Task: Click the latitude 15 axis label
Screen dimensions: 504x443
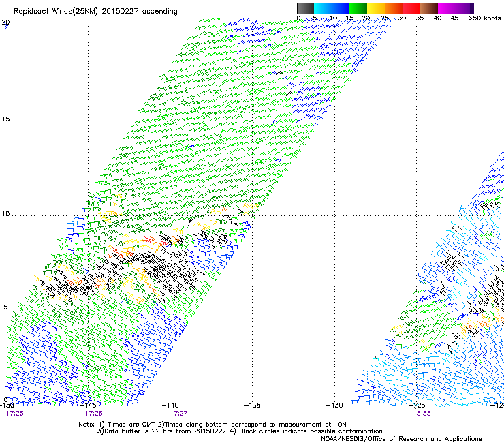Action: tap(5, 119)
